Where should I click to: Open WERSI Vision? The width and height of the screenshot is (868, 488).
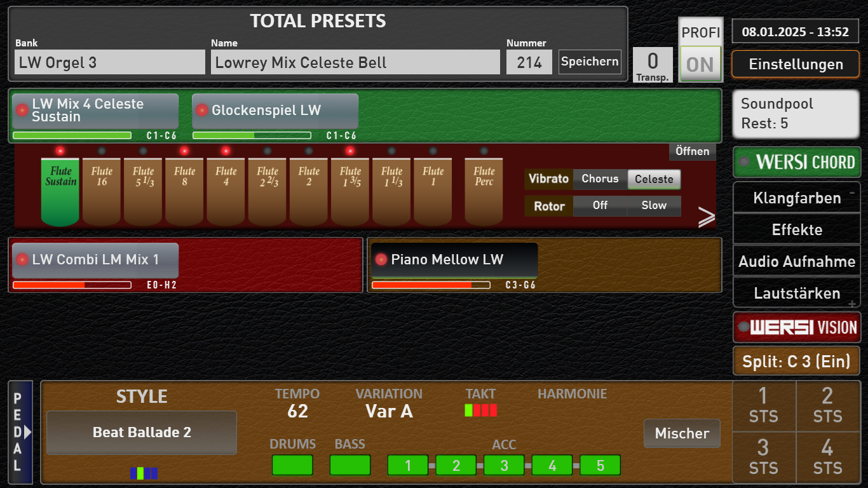797,327
